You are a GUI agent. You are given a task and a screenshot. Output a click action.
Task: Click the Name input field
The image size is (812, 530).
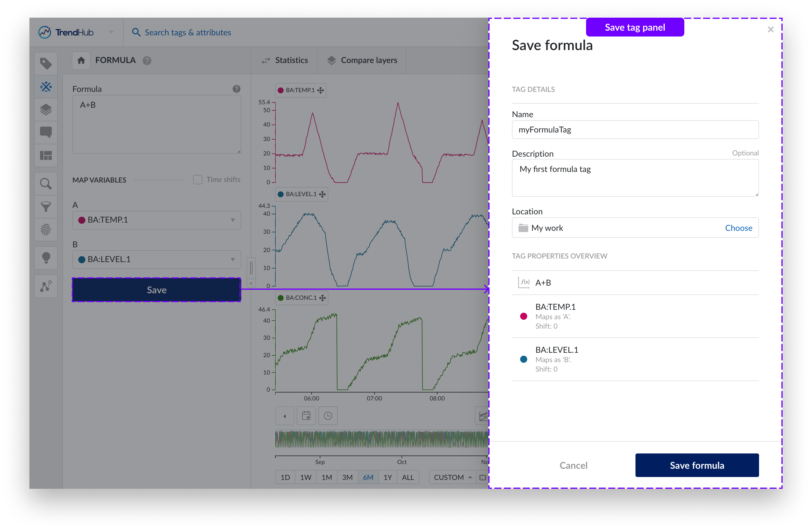(x=635, y=130)
